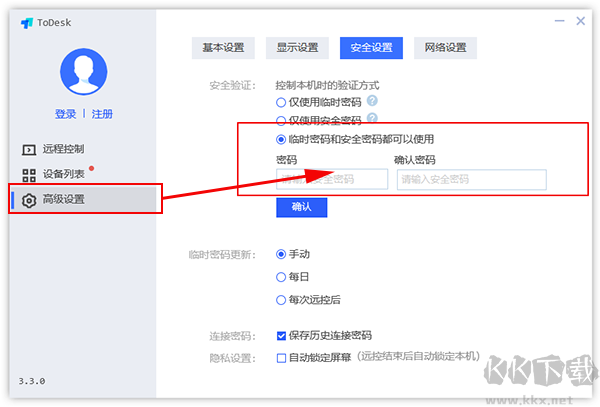Set temporary password update to 每日
This screenshot has height=407, width=600.
coord(281,277)
